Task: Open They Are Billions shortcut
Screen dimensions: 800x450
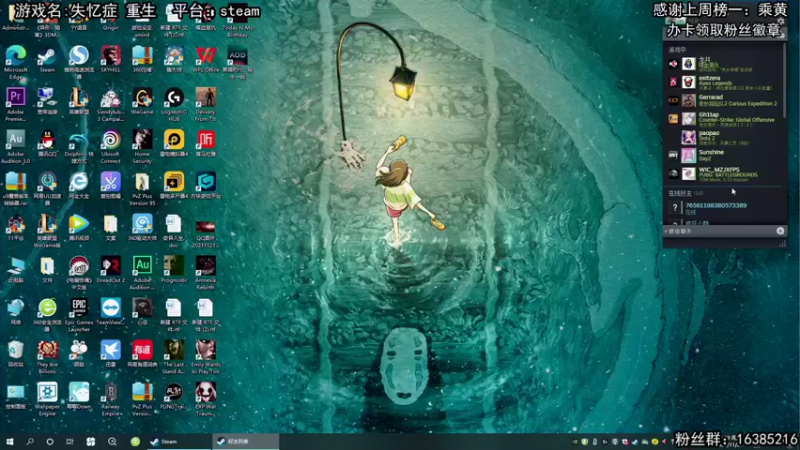Action: pyautogui.click(x=47, y=357)
